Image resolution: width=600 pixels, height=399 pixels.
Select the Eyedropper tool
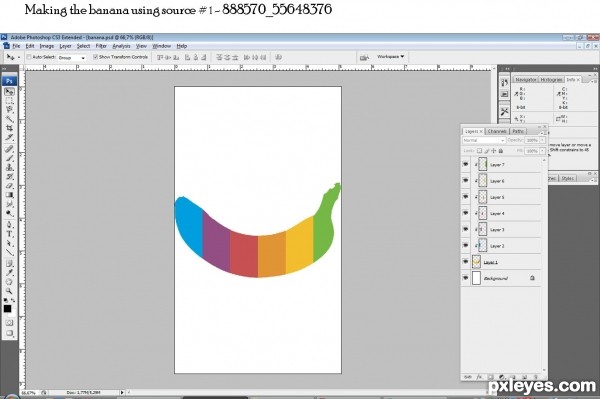click(9, 273)
